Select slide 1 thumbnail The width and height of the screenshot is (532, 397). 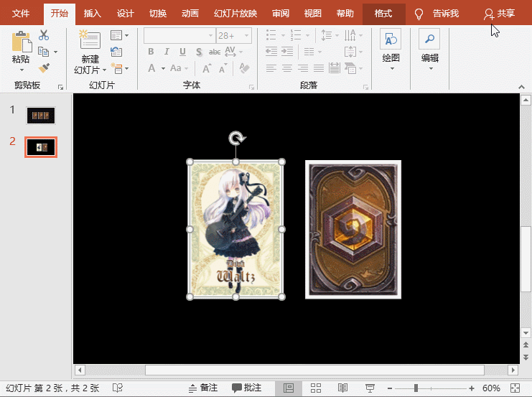40,115
